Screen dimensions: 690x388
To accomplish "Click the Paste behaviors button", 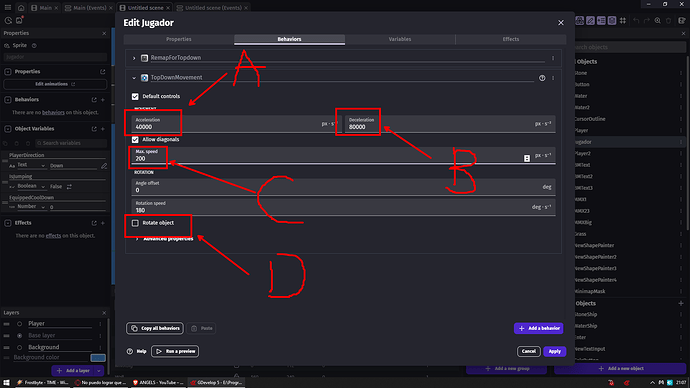I will point(202,328).
